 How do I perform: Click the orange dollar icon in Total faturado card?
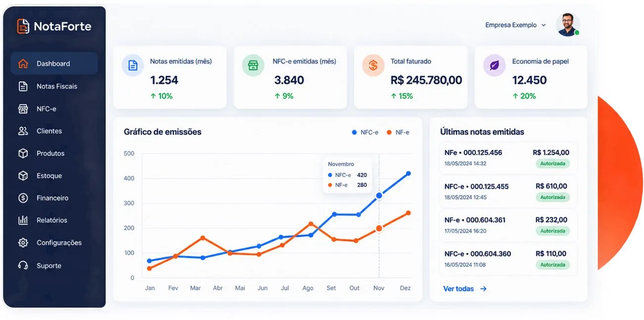[x=374, y=65]
